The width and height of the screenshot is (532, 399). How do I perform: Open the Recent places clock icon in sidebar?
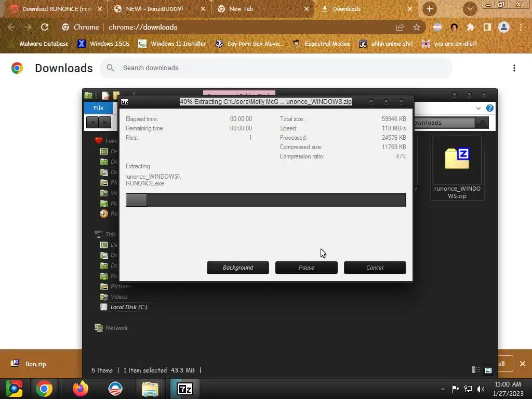(x=104, y=214)
